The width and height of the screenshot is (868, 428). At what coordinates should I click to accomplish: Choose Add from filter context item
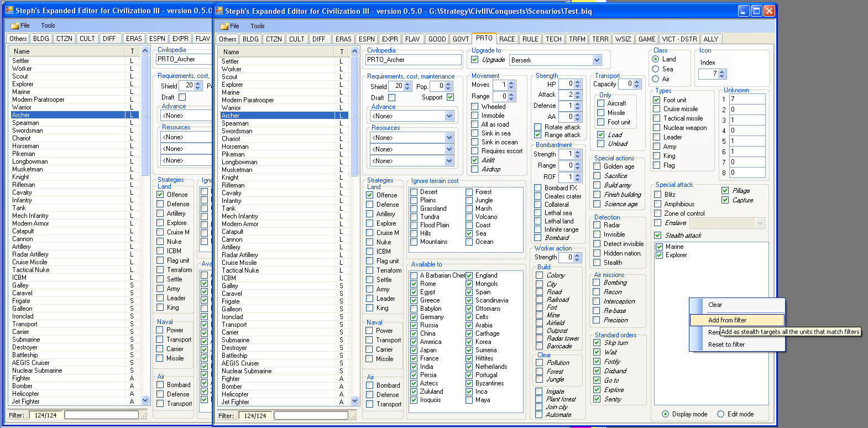(737, 320)
